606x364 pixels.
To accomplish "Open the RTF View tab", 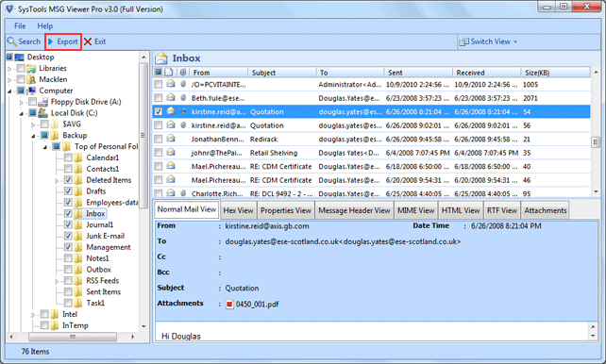I will click(x=501, y=210).
